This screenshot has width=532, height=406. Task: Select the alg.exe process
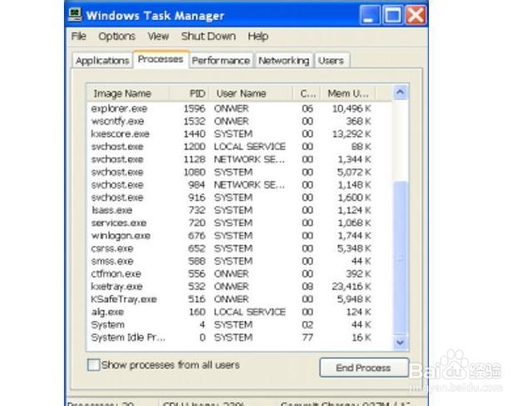(x=239, y=312)
